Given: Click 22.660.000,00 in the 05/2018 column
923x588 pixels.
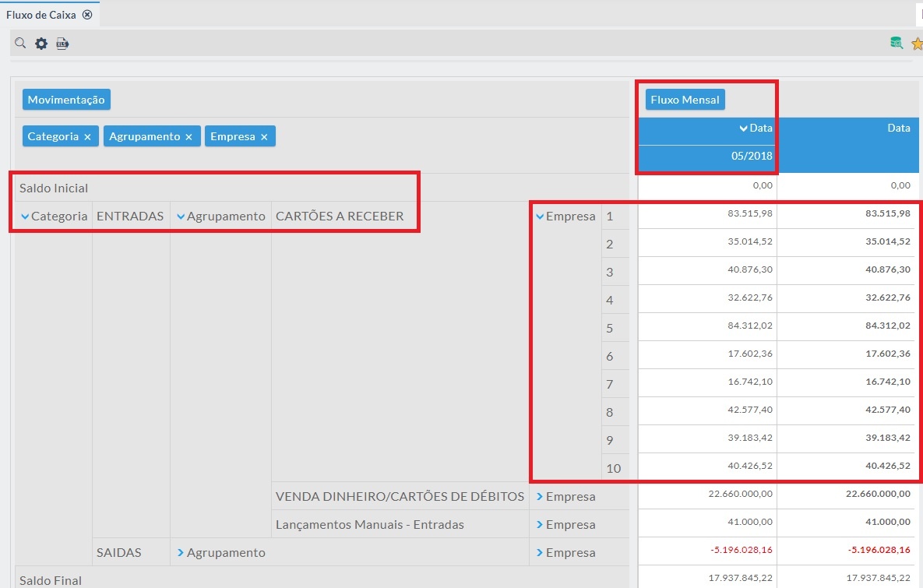Looking at the screenshot, I should 741,494.
